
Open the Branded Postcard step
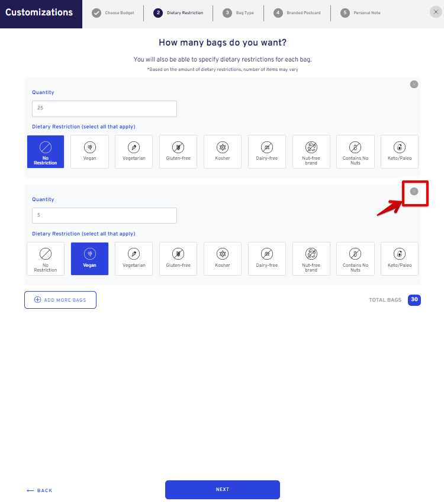pyautogui.click(x=297, y=13)
